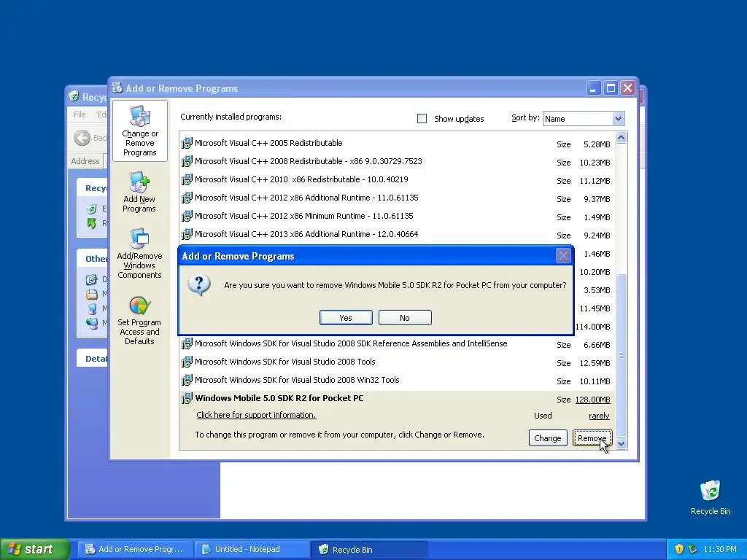Click the security shield tray icon
The width and height of the screenshot is (747, 560).
(679, 549)
